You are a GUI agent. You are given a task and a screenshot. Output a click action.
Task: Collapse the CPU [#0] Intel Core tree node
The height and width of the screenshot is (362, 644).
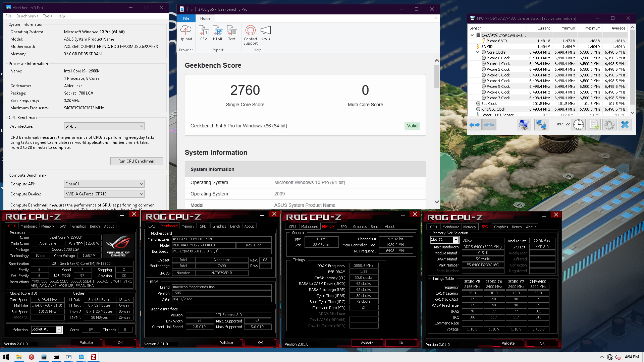tap(472, 35)
